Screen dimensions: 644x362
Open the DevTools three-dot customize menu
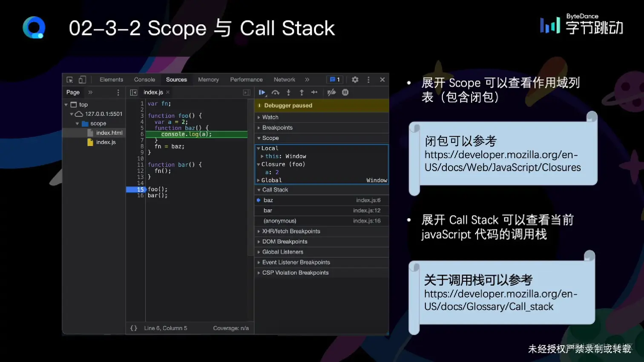[368, 80]
